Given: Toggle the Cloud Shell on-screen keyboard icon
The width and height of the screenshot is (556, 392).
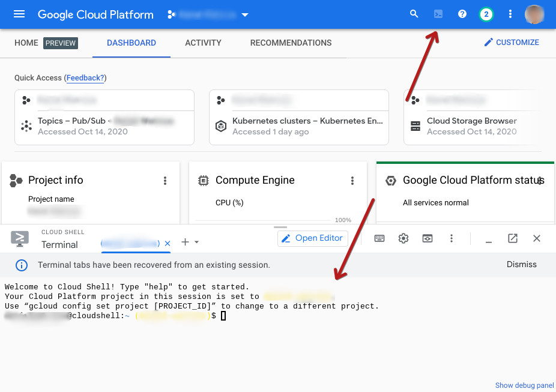Looking at the screenshot, I should tap(379, 238).
